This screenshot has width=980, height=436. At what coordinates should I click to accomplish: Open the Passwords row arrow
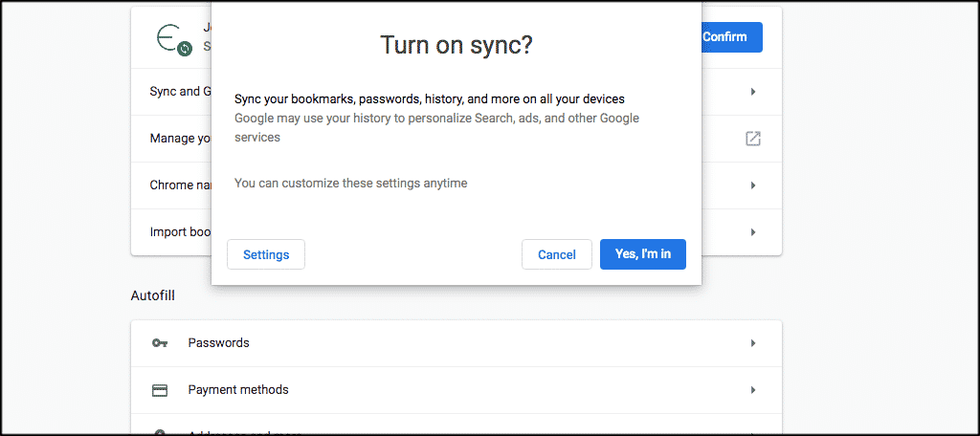pos(753,343)
